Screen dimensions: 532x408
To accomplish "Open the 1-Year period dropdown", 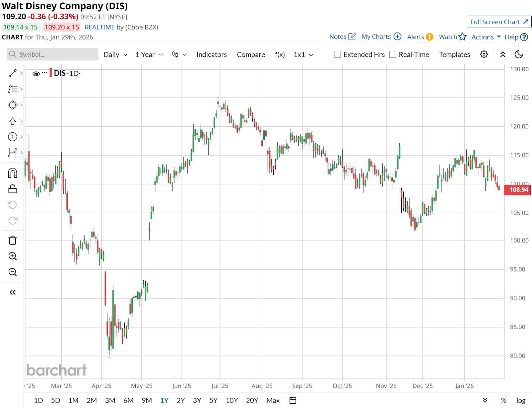I will pyautogui.click(x=149, y=55).
